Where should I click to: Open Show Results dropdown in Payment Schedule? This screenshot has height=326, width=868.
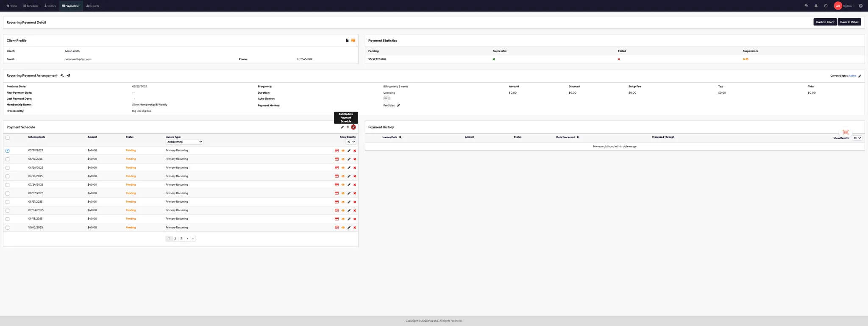351,142
